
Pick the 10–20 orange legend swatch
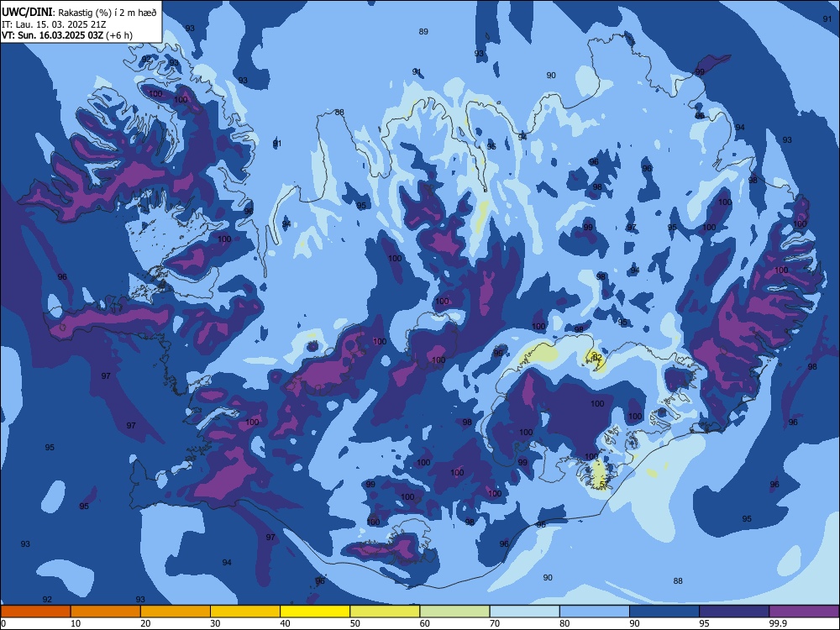click(x=106, y=612)
